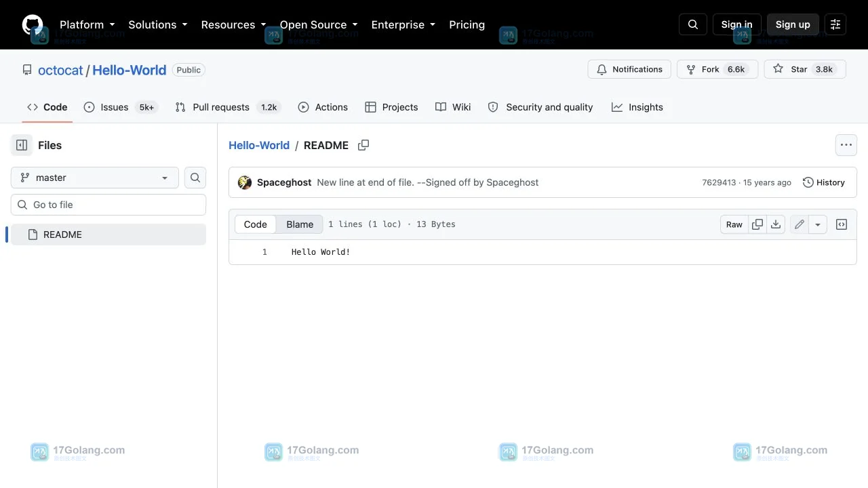Click line number 1
The width and height of the screenshot is (868, 488).
pyautogui.click(x=264, y=252)
